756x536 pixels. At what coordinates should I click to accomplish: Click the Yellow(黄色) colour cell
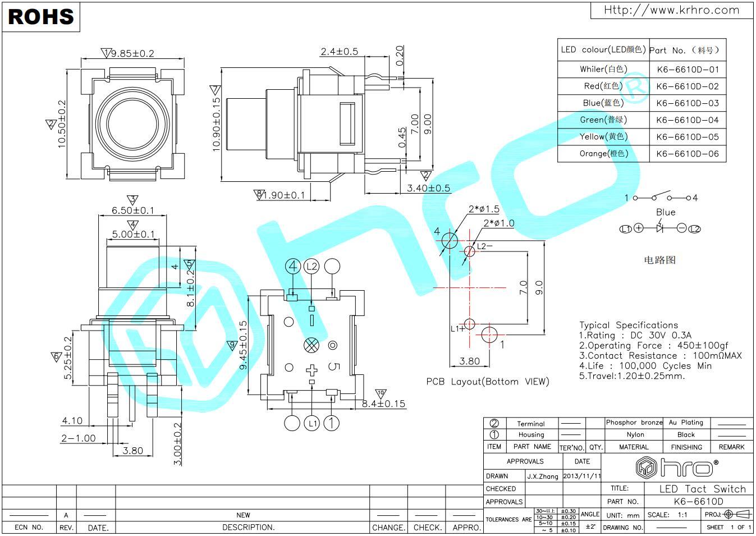pyautogui.click(x=603, y=136)
